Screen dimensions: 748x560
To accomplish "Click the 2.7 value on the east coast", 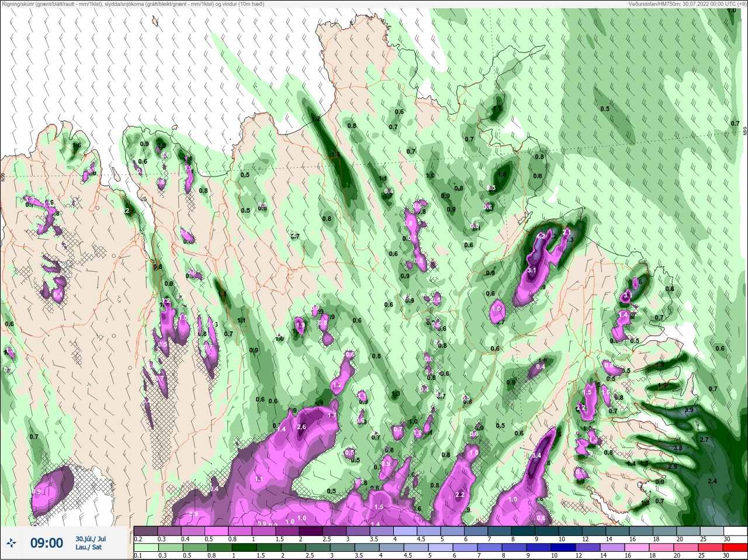I will pyautogui.click(x=704, y=440).
